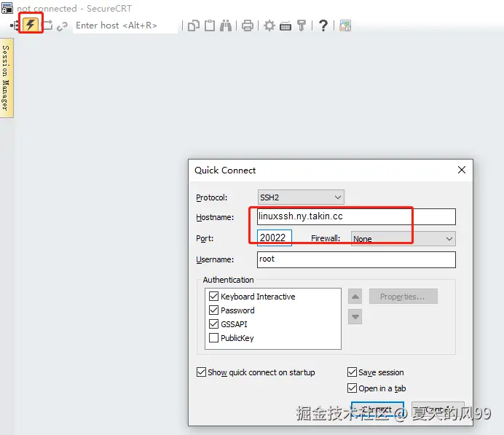The height and width of the screenshot is (435, 504).
Task: Click the Cancel button
Action: click(x=438, y=409)
